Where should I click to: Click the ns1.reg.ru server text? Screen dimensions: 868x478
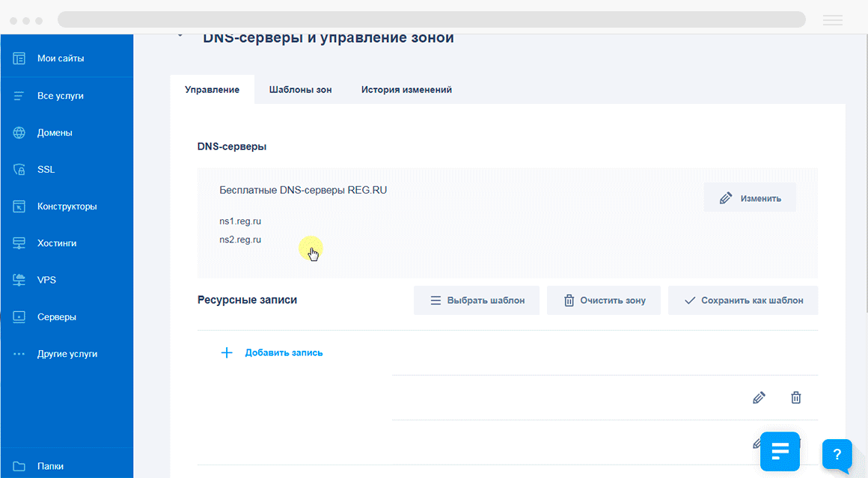240,221
